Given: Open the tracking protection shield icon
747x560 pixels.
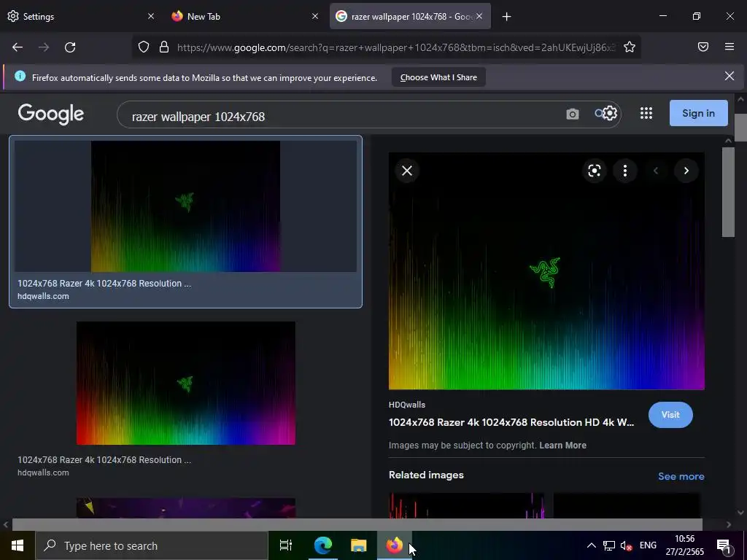Looking at the screenshot, I should [x=144, y=47].
